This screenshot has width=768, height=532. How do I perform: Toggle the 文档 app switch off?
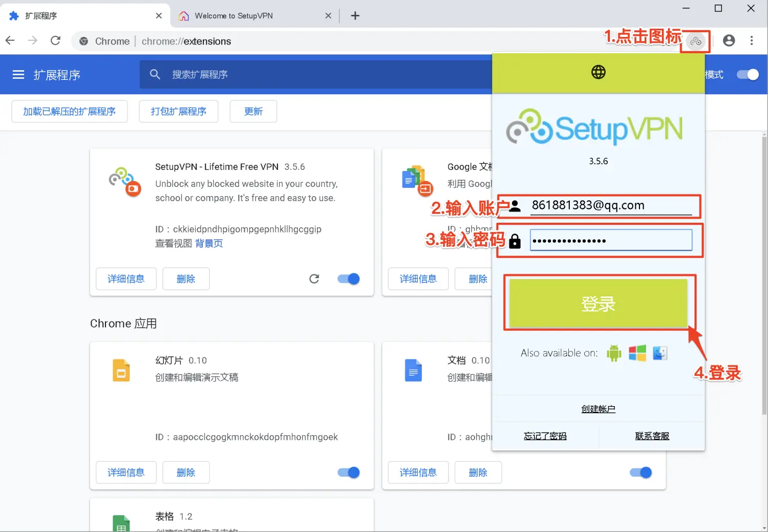pos(641,472)
